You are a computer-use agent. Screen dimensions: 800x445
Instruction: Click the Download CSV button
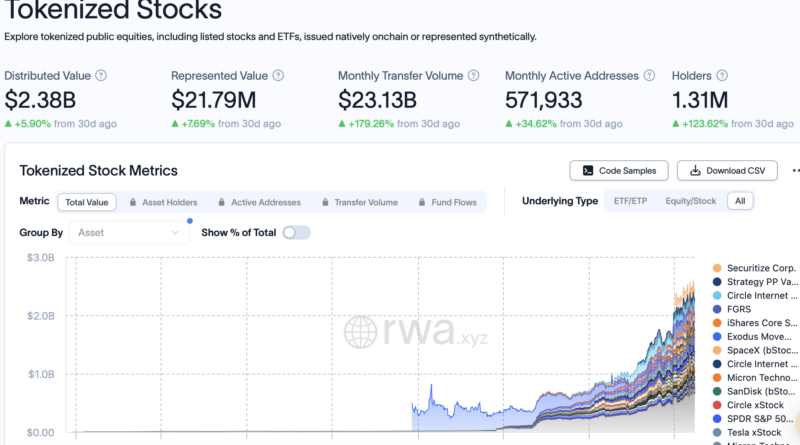pos(727,170)
